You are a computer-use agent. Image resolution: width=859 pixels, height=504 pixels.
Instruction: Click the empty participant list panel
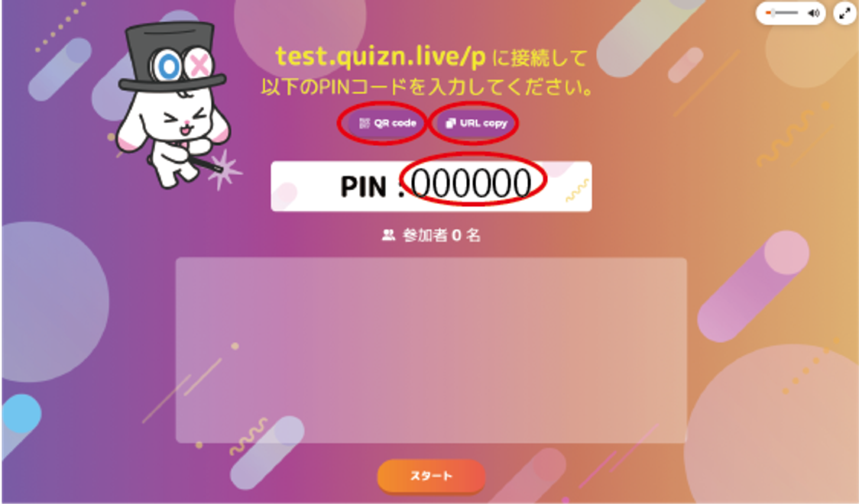[431, 351]
